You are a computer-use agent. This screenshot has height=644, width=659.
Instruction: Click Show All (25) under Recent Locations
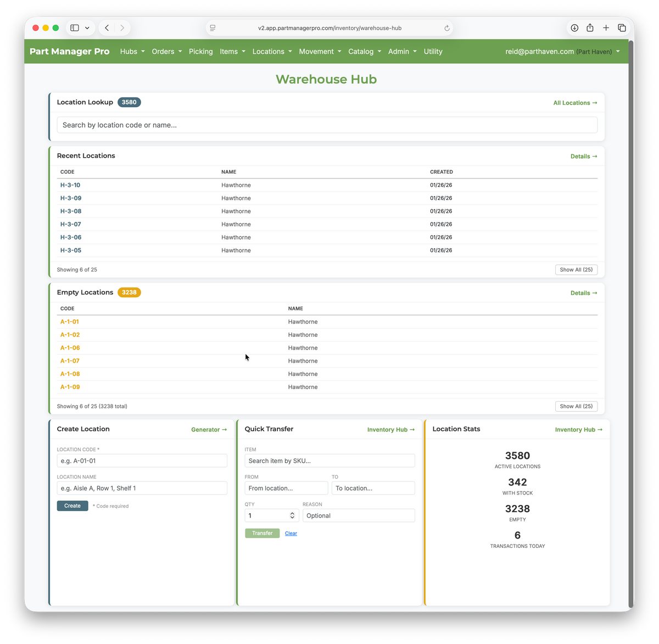[576, 270]
